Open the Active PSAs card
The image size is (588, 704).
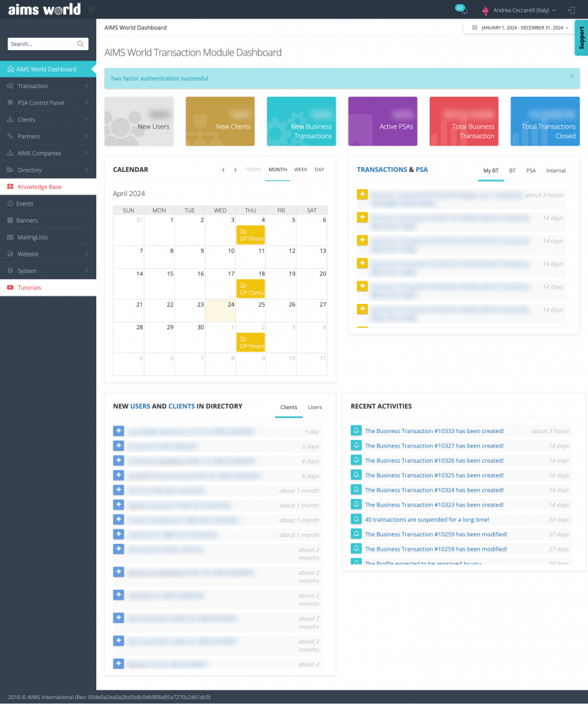point(383,121)
